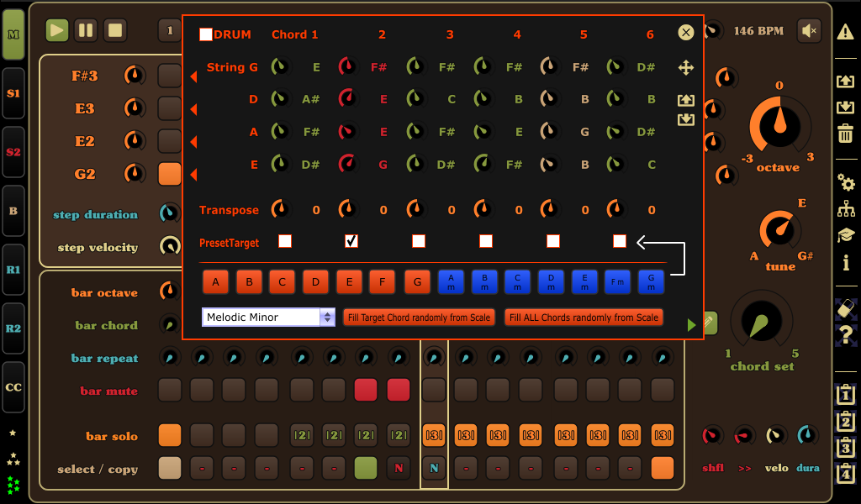This screenshot has width=861, height=504.
Task: Click the red arrow beside string E row
Action: (x=193, y=175)
